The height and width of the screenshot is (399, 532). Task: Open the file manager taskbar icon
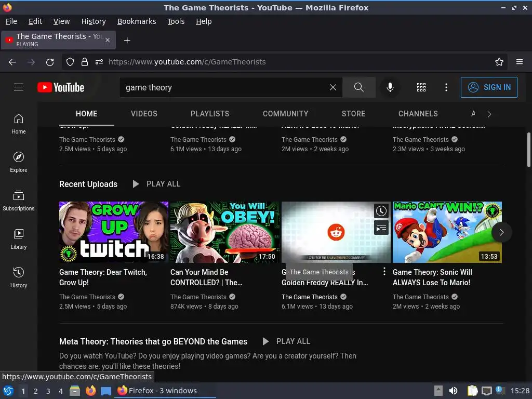click(x=75, y=391)
